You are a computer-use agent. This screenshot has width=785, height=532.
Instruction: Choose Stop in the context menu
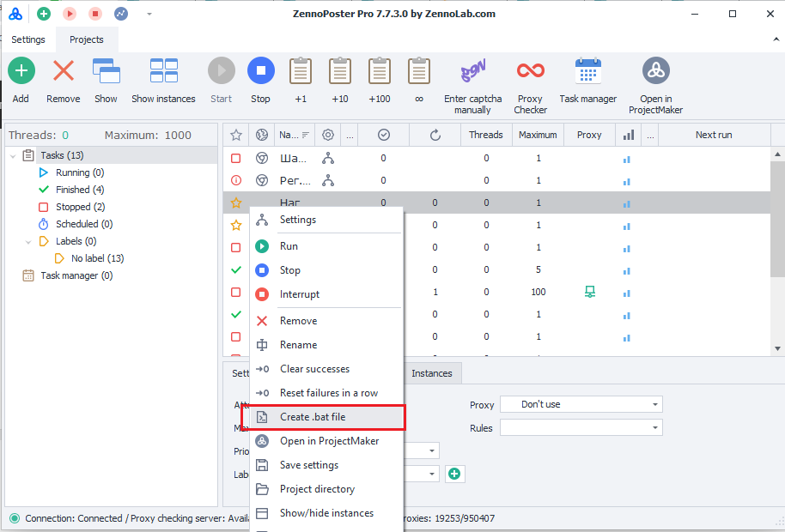(x=326, y=270)
